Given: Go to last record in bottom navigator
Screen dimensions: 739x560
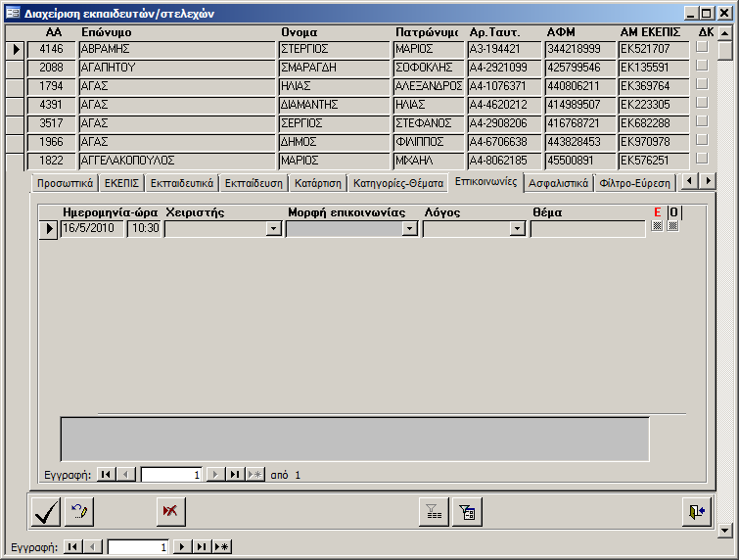Looking at the screenshot, I should (201, 547).
